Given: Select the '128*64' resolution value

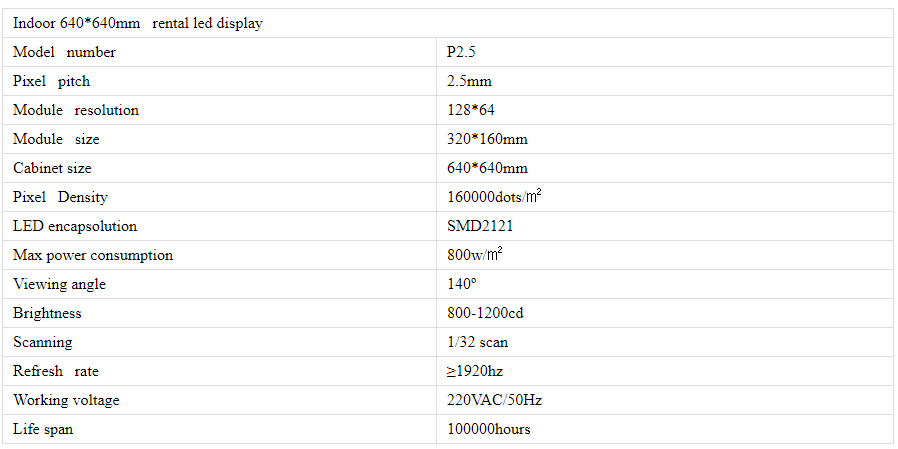Looking at the screenshot, I should point(471,110).
